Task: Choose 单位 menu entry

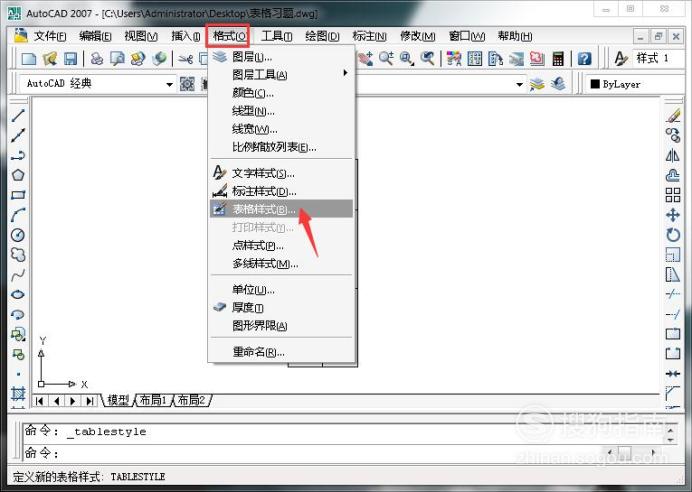Action: pos(281,289)
